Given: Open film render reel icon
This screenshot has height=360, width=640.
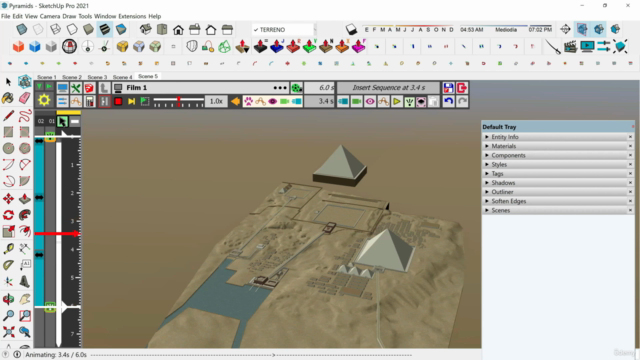Looking at the screenshot, I should tap(297, 88).
